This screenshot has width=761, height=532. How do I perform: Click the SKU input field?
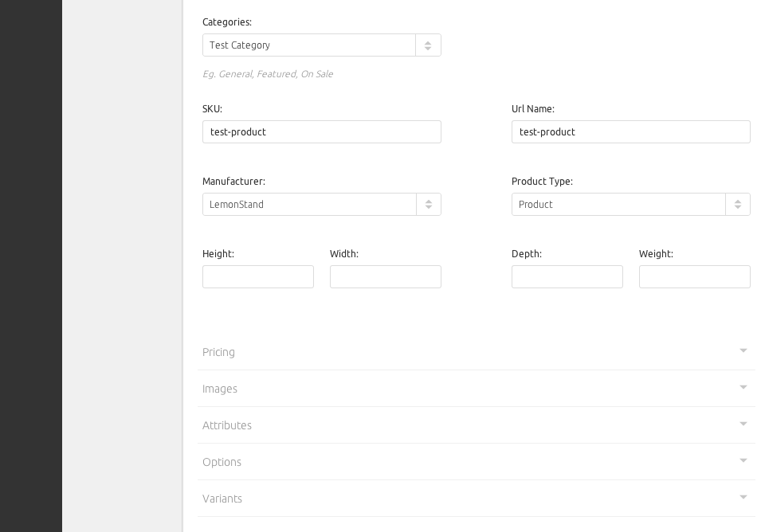[x=322, y=132]
